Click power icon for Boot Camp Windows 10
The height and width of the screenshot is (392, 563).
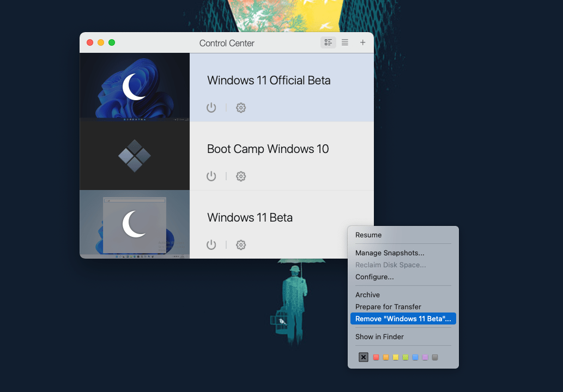(211, 176)
